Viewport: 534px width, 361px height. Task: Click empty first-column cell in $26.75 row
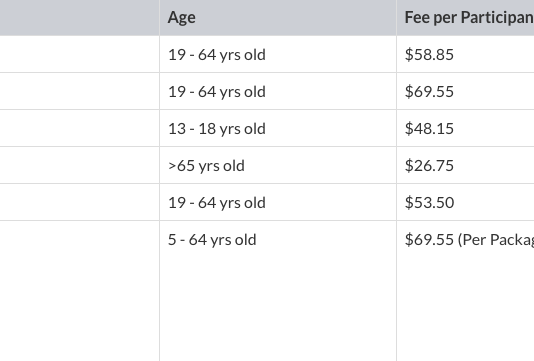79,166
